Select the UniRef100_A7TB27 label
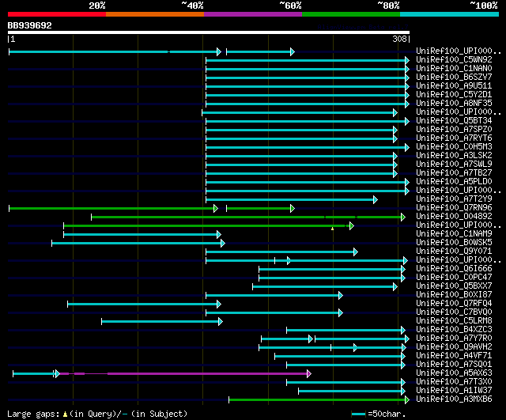Screen dimensions: 506x420 coord(454,173)
